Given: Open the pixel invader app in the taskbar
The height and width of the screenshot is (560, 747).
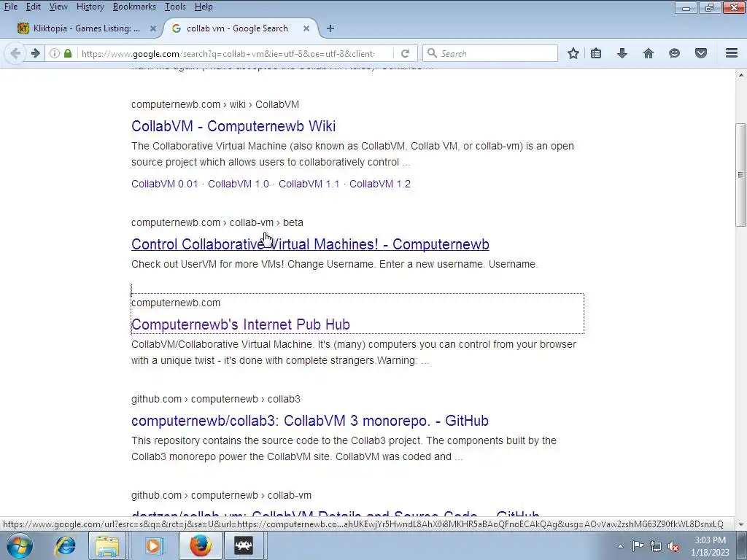Looking at the screenshot, I should click(244, 545).
